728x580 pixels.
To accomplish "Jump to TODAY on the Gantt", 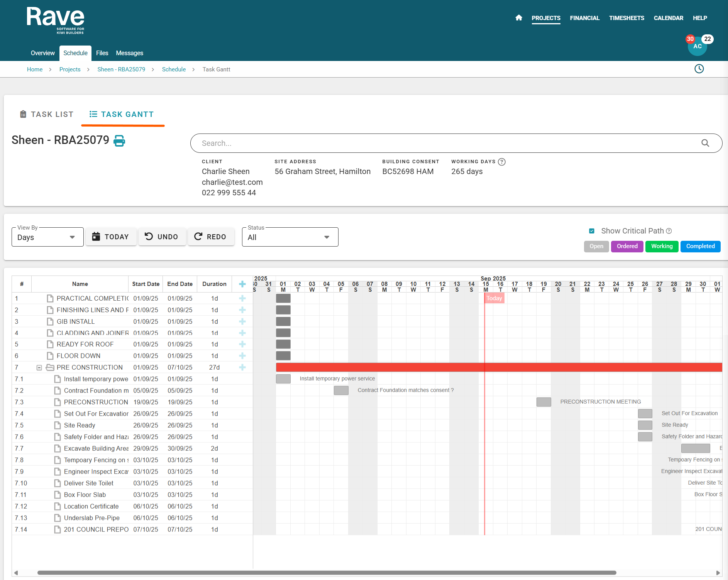I will pos(111,237).
